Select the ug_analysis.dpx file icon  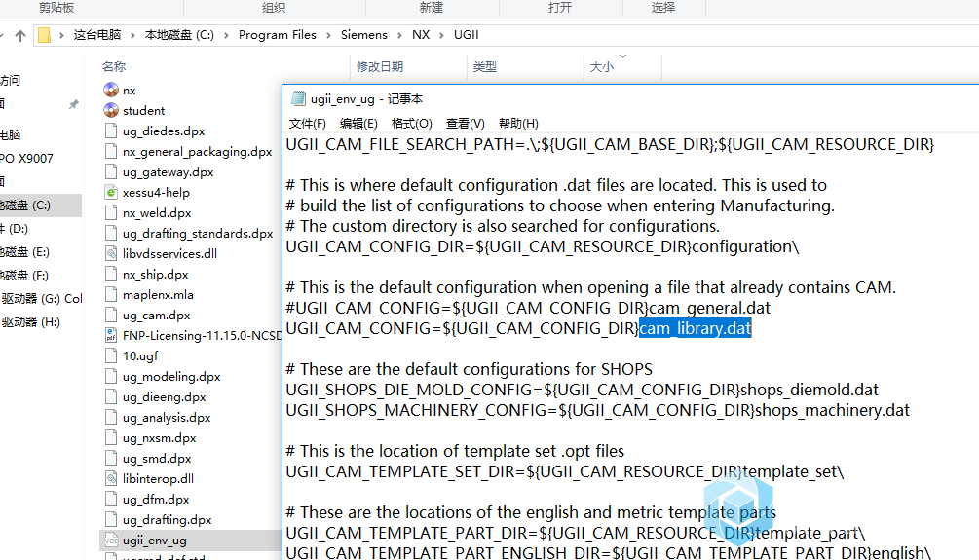click(111, 418)
